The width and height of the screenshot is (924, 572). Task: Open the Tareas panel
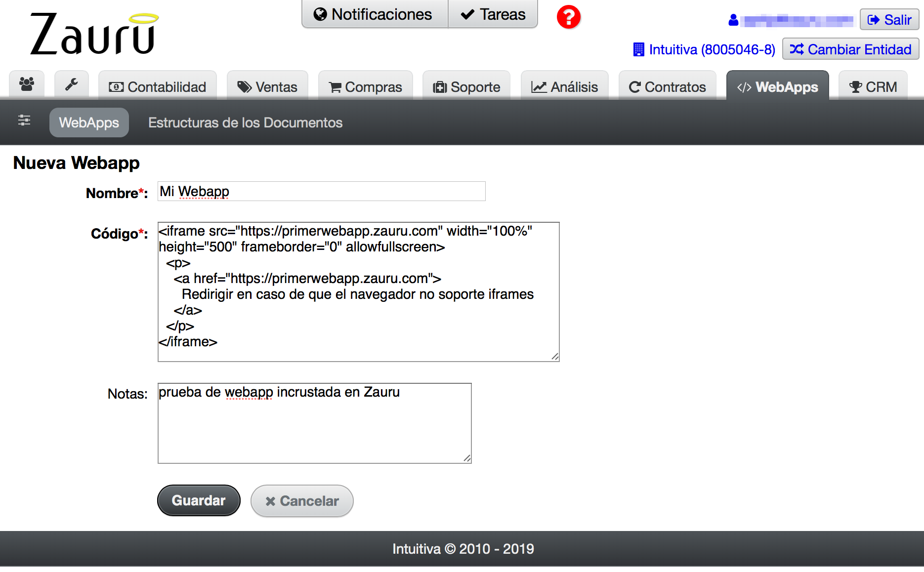(493, 14)
